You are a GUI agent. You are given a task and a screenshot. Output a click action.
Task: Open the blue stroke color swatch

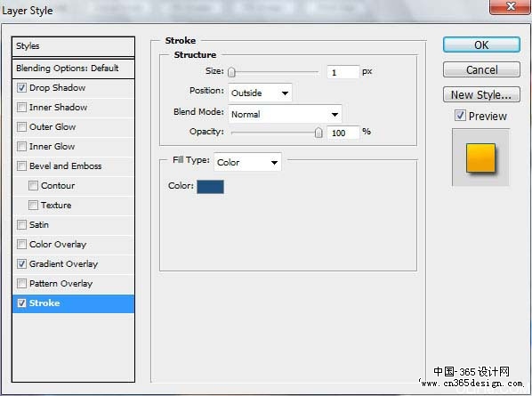[210, 187]
